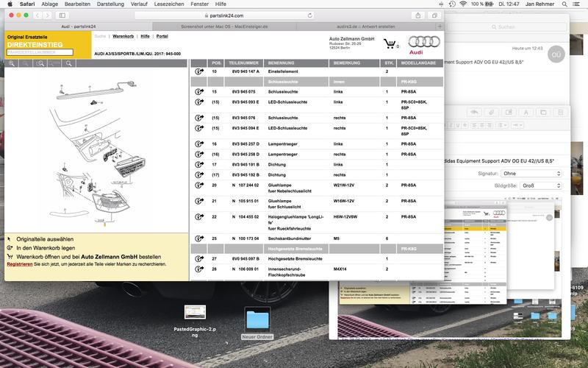588x368 pixels.
Task: Click the shopping cart icon
Action: tap(389, 44)
